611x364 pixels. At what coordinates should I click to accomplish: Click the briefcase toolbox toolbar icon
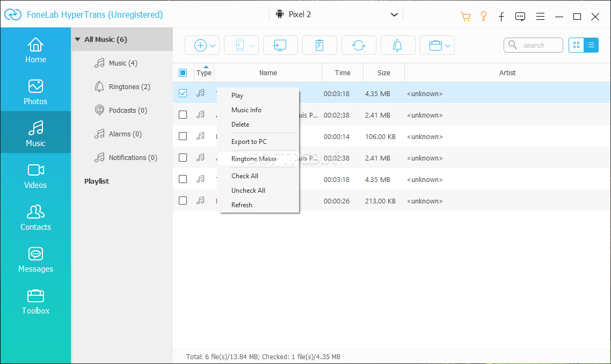435,46
